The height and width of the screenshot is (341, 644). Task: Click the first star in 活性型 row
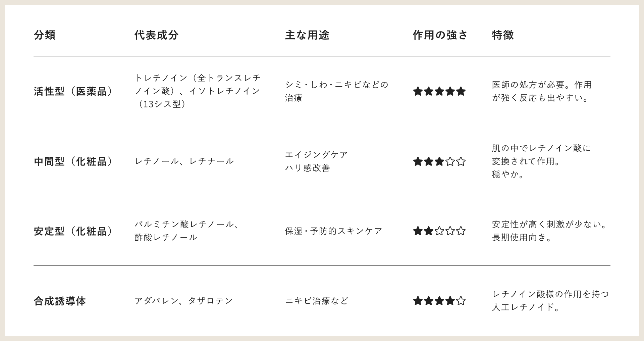418,91
